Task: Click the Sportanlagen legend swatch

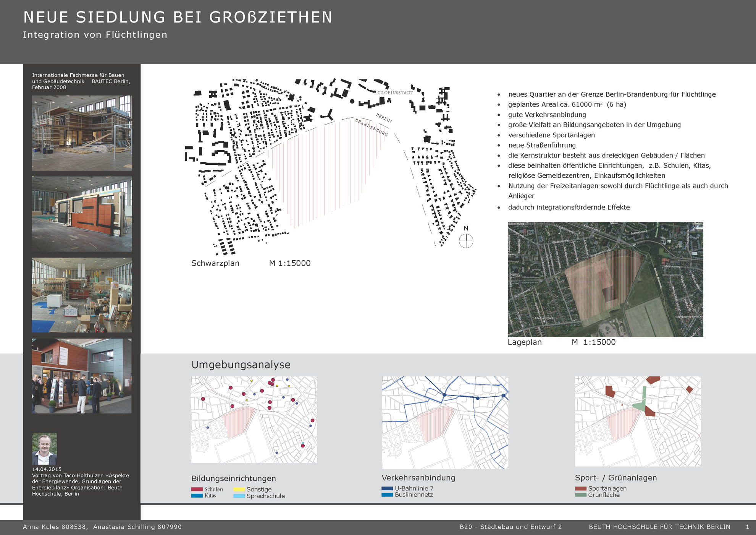Action: pyautogui.click(x=580, y=488)
